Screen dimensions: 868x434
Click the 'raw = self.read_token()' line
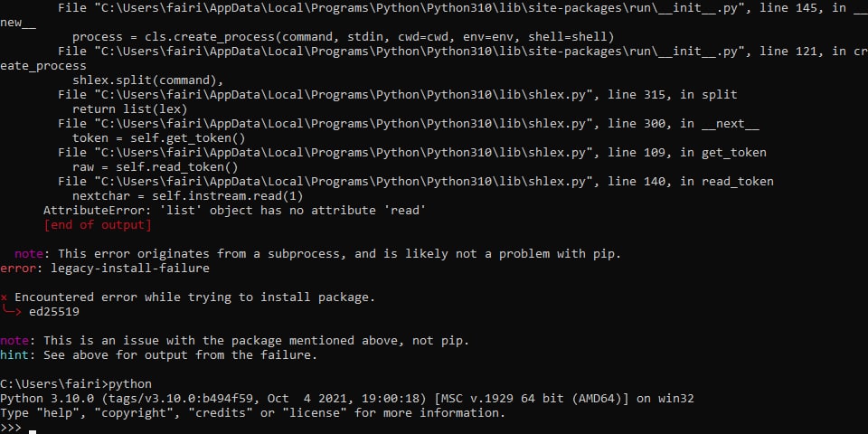pos(155,166)
